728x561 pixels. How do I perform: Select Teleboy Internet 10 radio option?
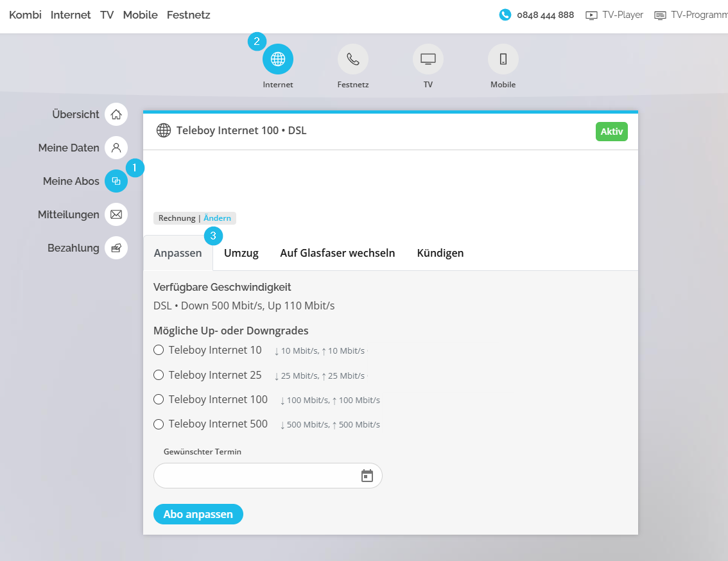(159, 350)
